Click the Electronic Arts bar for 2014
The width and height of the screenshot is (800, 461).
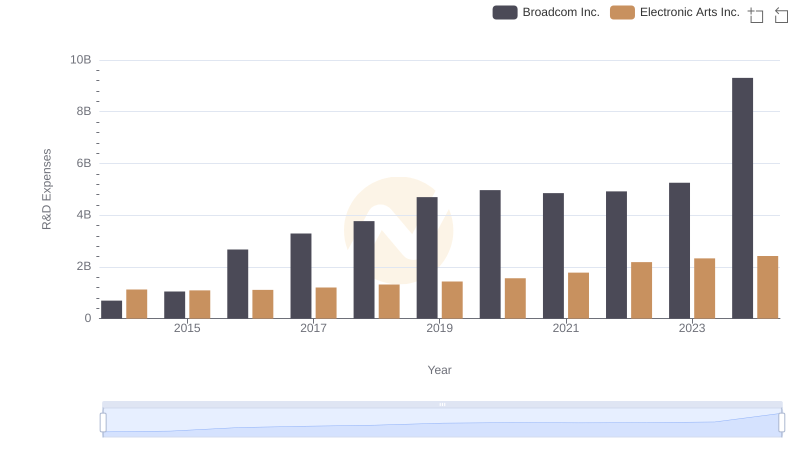click(137, 304)
